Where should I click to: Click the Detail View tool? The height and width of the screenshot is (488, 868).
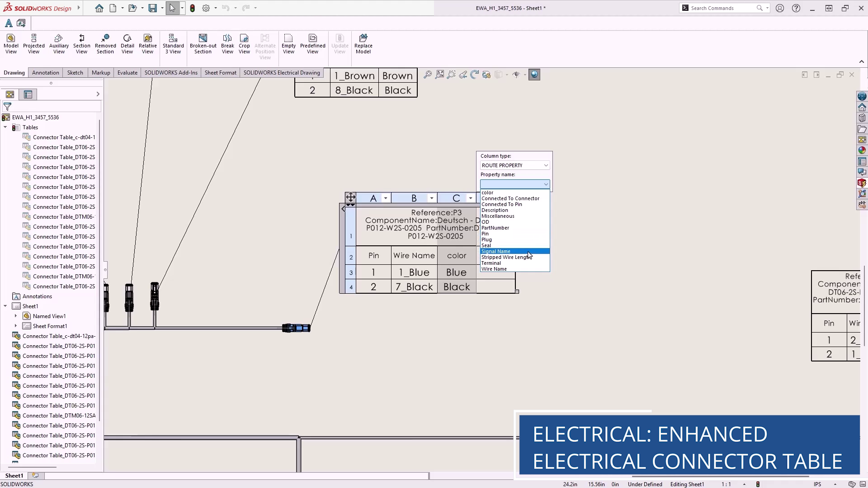click(x=127, y=44)
